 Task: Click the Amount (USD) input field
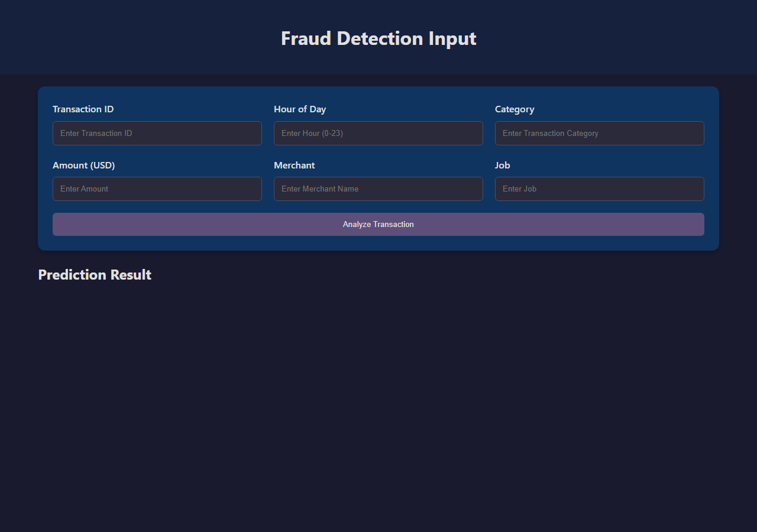(x=157, y=189)
